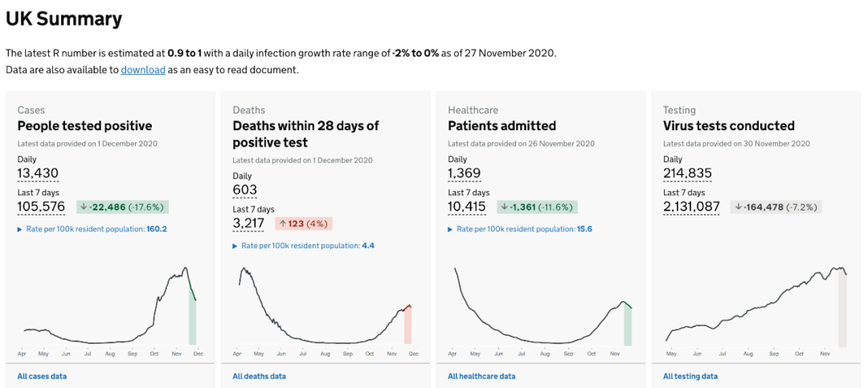Expand cases rate per 100k resident population
This screenshot has height=388, width=868.
pos(92,229)
